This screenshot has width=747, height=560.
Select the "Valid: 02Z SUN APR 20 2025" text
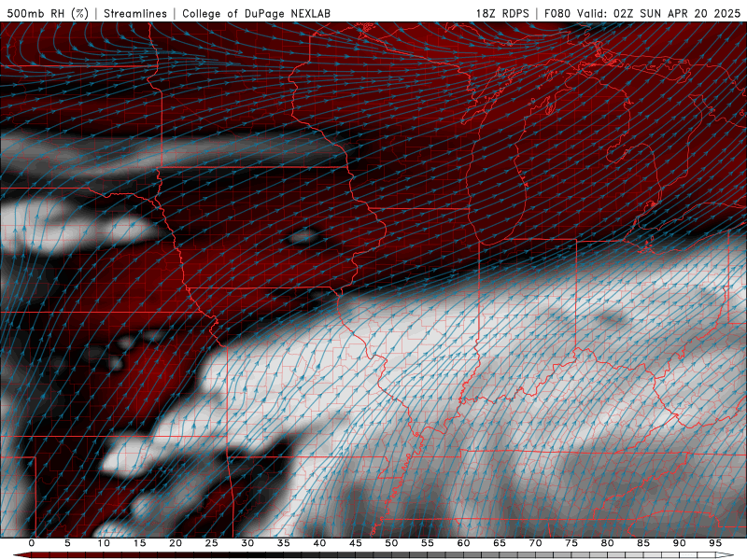pyautogui.click(x=659, y=13)
